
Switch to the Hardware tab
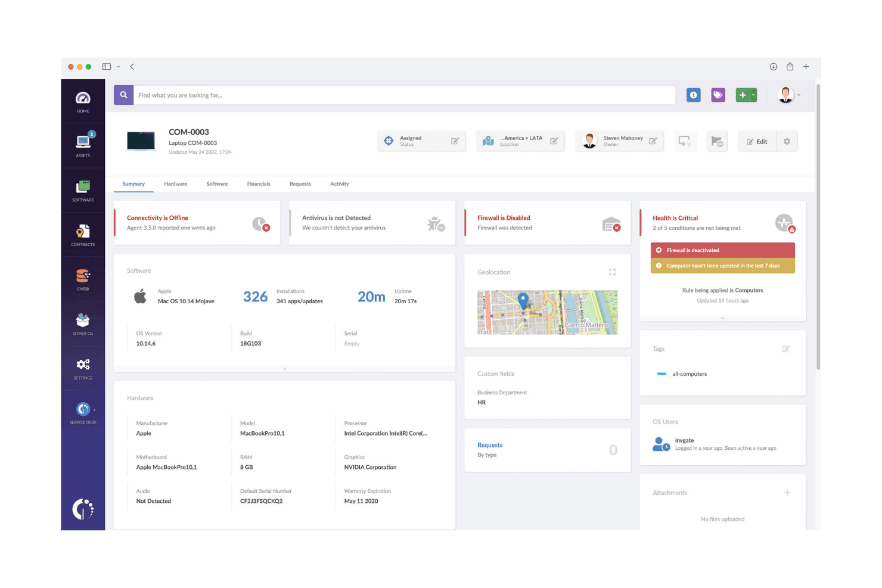pyautogui.click(x=176, y=184)
